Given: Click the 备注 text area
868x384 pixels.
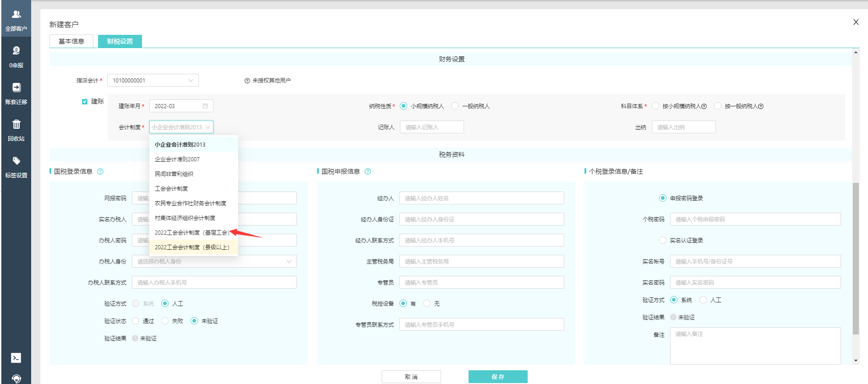Looking at the screenshot, I should [755, 346].
